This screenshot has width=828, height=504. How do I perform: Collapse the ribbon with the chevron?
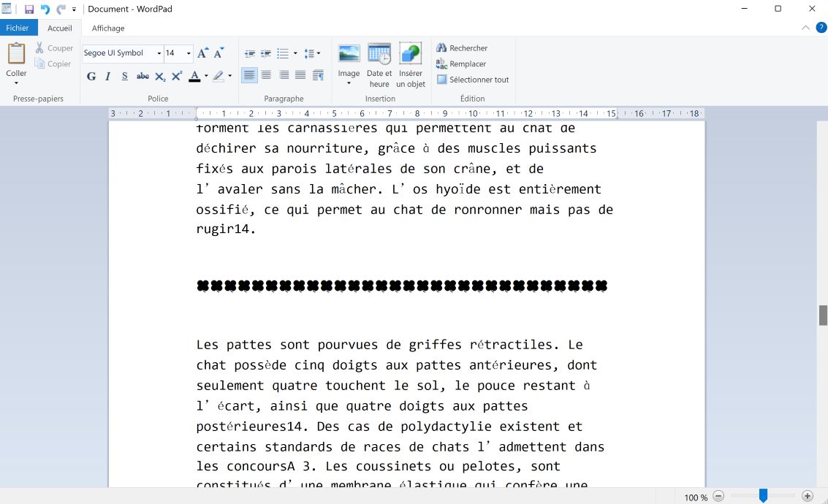pos(805,28)
